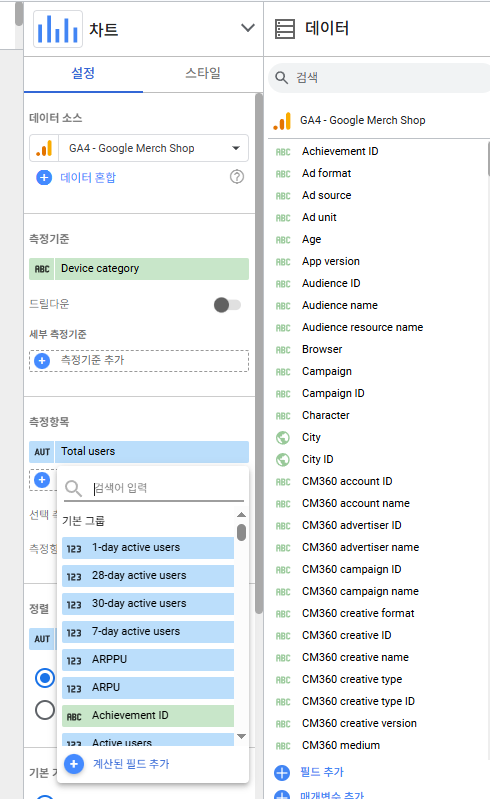Image resolution: width=490 pixels, height=799 pixels.
Task: Click the ABC icon next to Audience resource name
Action: coord(283,328)
